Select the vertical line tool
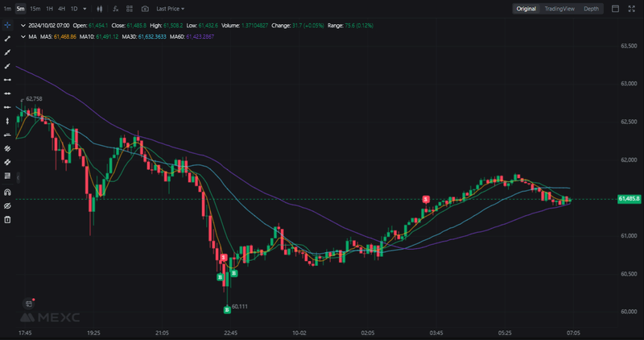Screen dimensions: 644x340 [x=7, y=121]
